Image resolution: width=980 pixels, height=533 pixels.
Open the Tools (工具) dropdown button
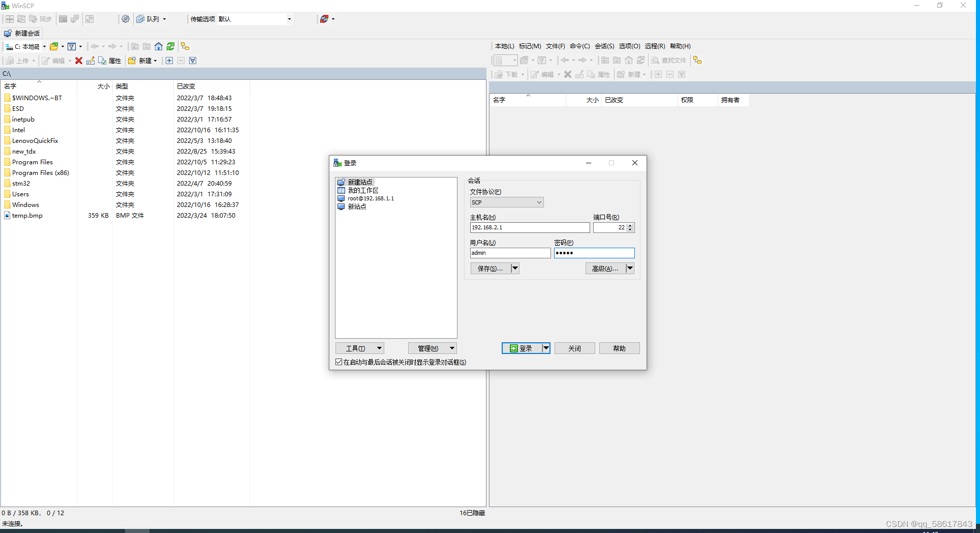[x=359, y=348]
